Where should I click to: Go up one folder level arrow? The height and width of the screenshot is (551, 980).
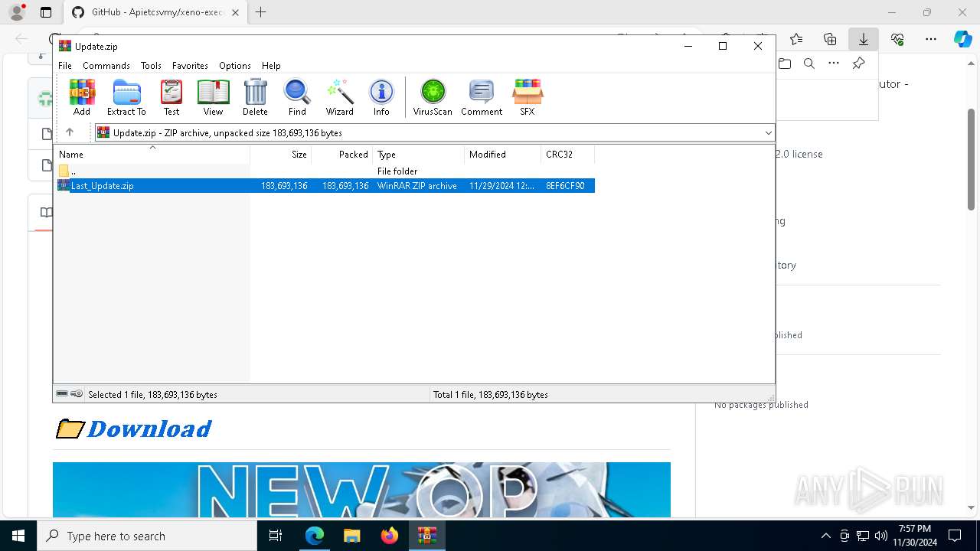coord(70,132)
